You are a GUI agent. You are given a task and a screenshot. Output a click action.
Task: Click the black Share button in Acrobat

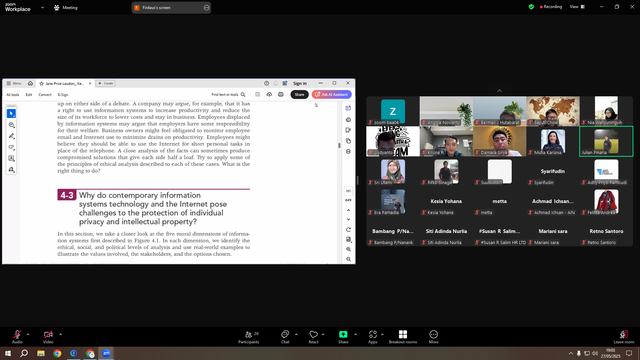[x=299, y=95]
